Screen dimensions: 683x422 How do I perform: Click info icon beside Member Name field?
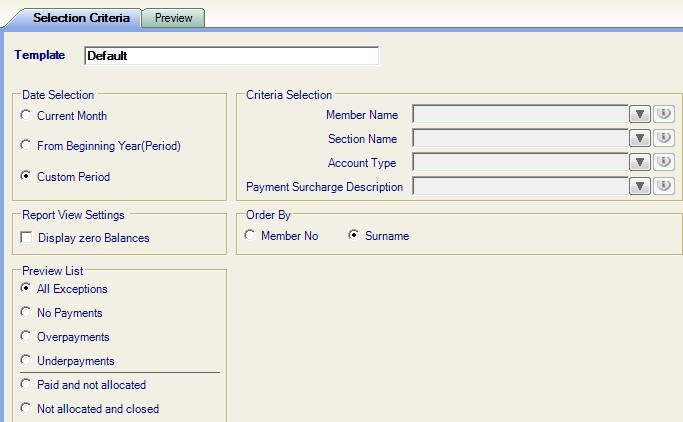click(664, 115)
